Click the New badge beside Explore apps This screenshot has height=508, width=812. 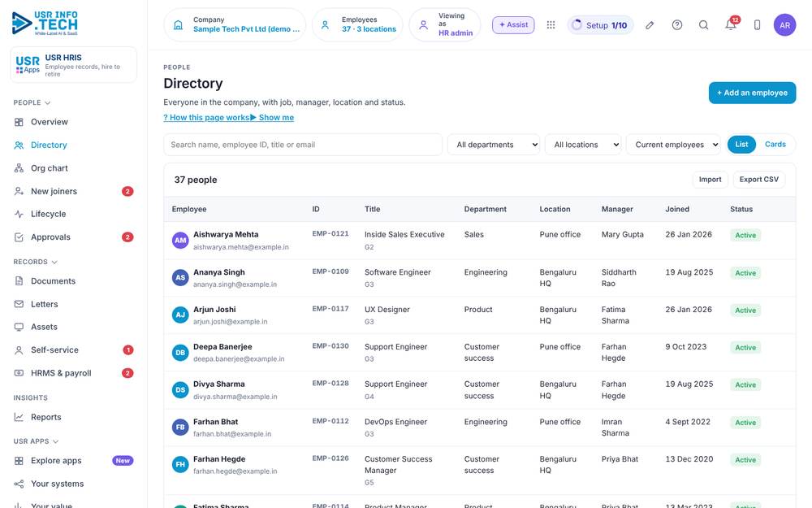pos(123,461)
